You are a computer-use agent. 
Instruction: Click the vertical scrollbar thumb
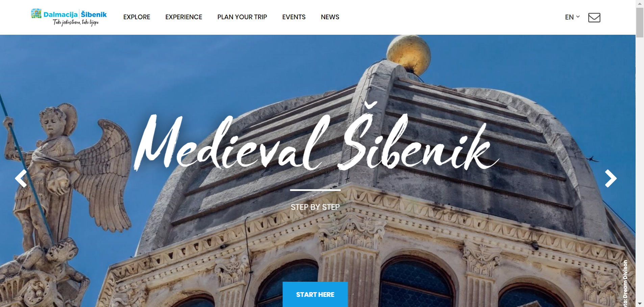pos(640,22)
